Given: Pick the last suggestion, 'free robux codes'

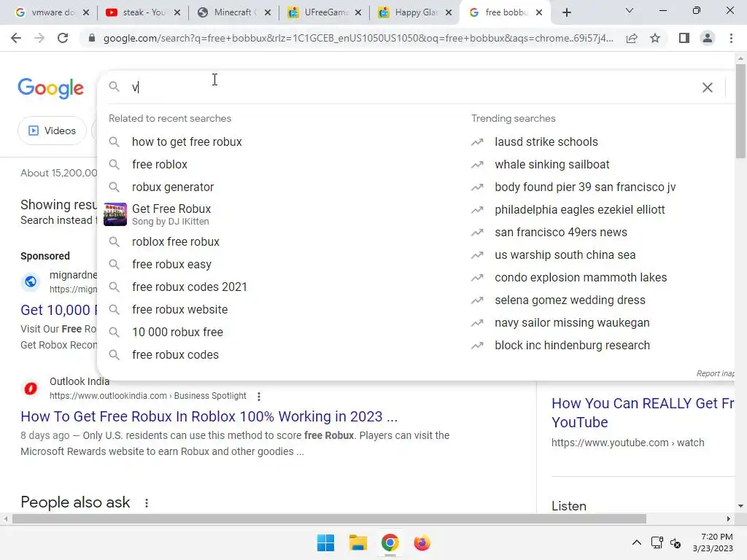Looking at the screenshot, I should tap(175, 355).
